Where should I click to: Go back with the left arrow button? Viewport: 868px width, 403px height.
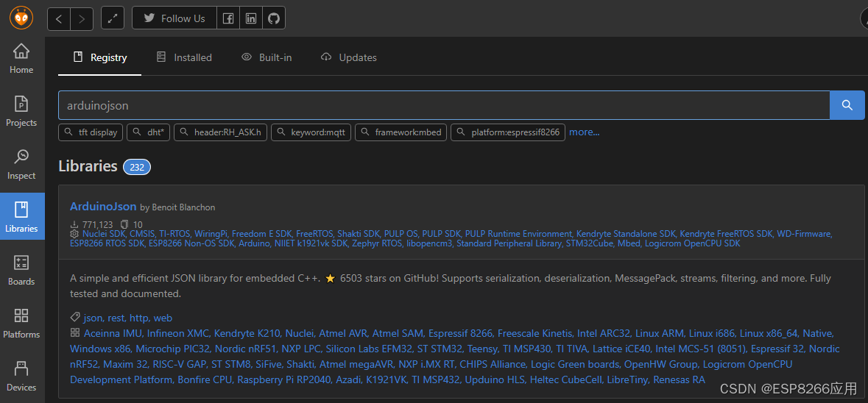(59, 19)
